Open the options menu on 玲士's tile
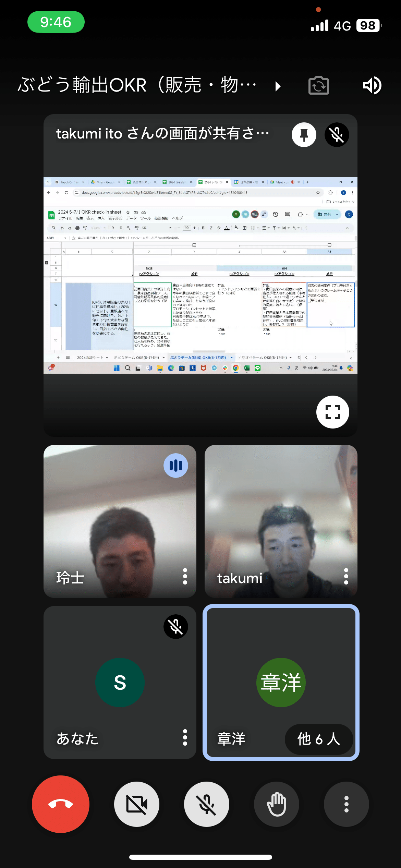The image size is (401, 868). pyautogui.click(x=185, y=576)
